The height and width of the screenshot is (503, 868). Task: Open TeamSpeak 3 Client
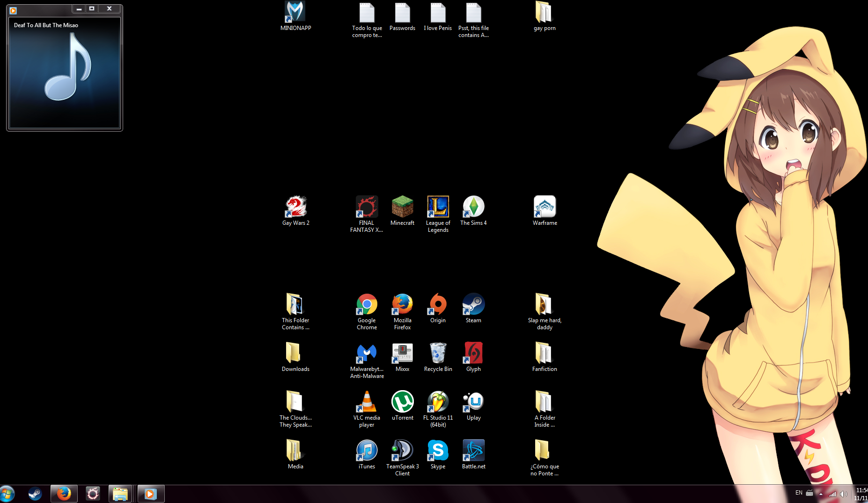403,458
